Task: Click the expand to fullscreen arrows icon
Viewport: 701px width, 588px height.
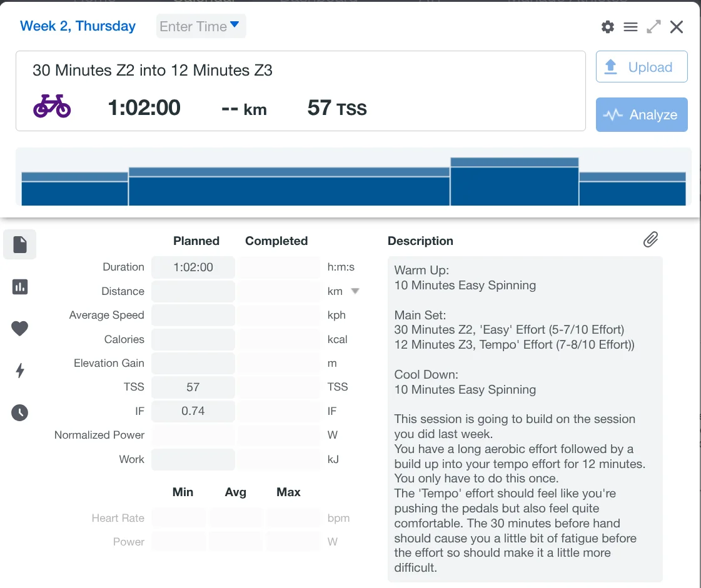Action: tap(653, 27)
